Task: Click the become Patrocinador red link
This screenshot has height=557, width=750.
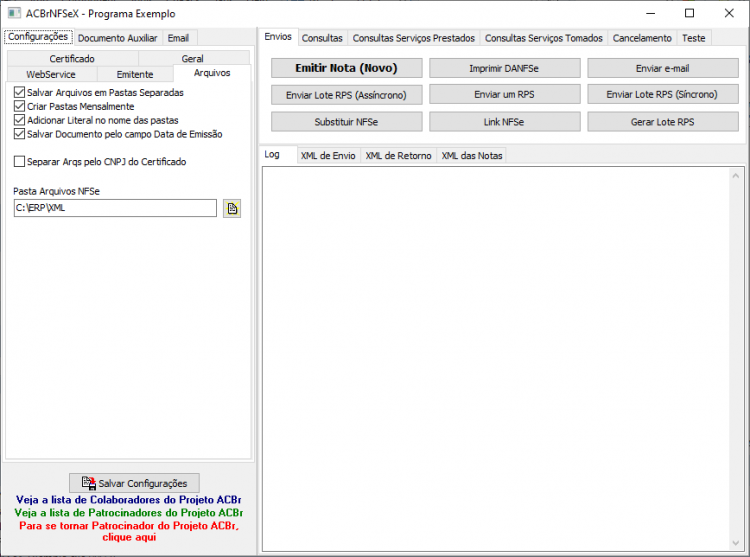Action: [129, 531]
